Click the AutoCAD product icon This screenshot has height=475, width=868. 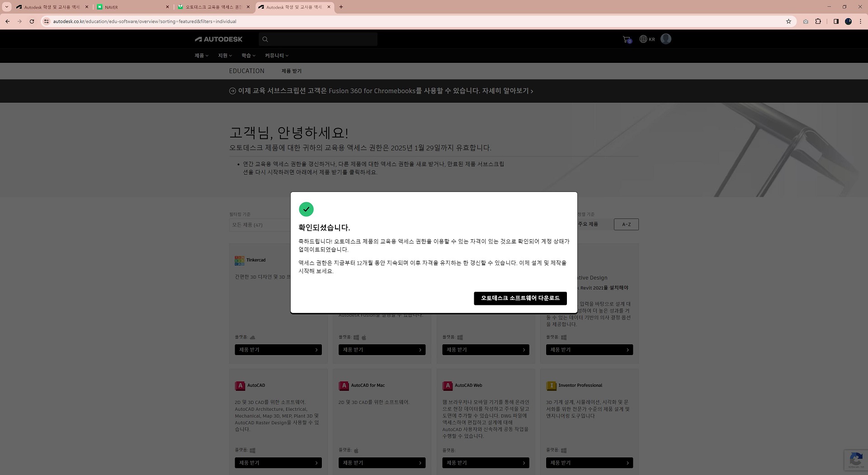240,386
